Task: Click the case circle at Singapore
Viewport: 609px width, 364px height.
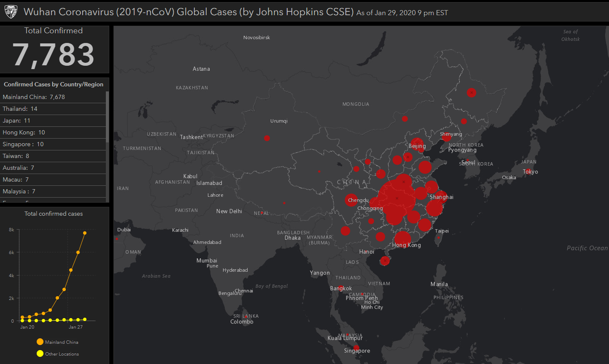Action: click(356, 348)
